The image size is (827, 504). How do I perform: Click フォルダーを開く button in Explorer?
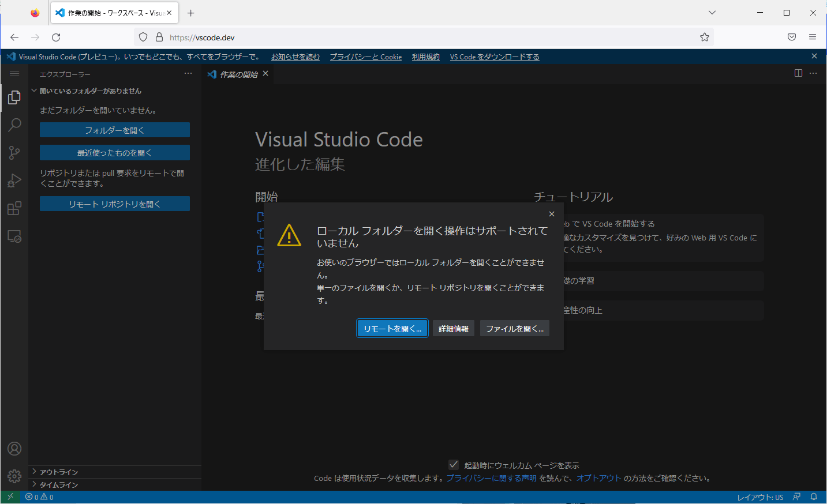click(x=115, y=130)
